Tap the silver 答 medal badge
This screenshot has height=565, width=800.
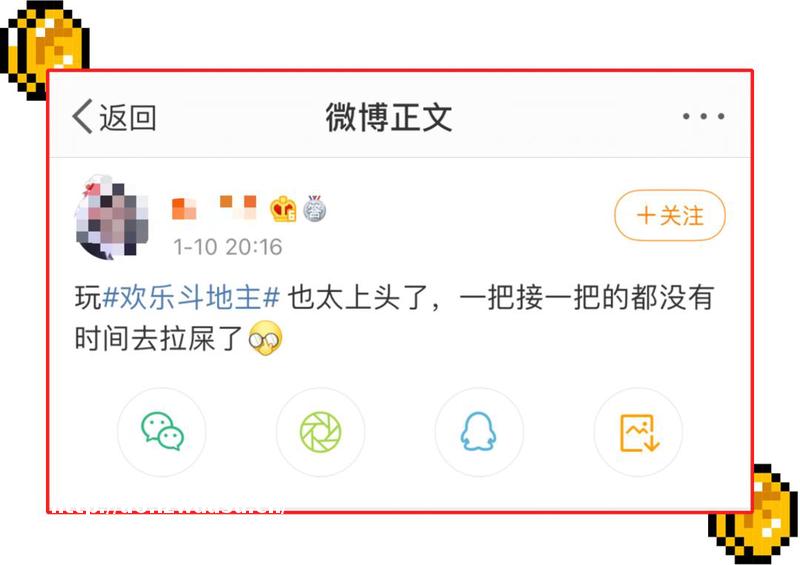point(315,208)
